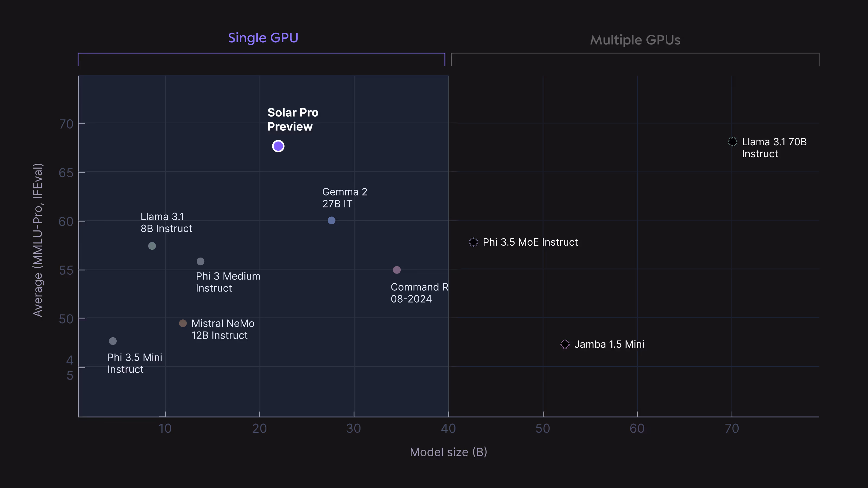Select the Phi 3.5 Mini Instruct marker
Screen dimensions: 868x488
[113, 341]
